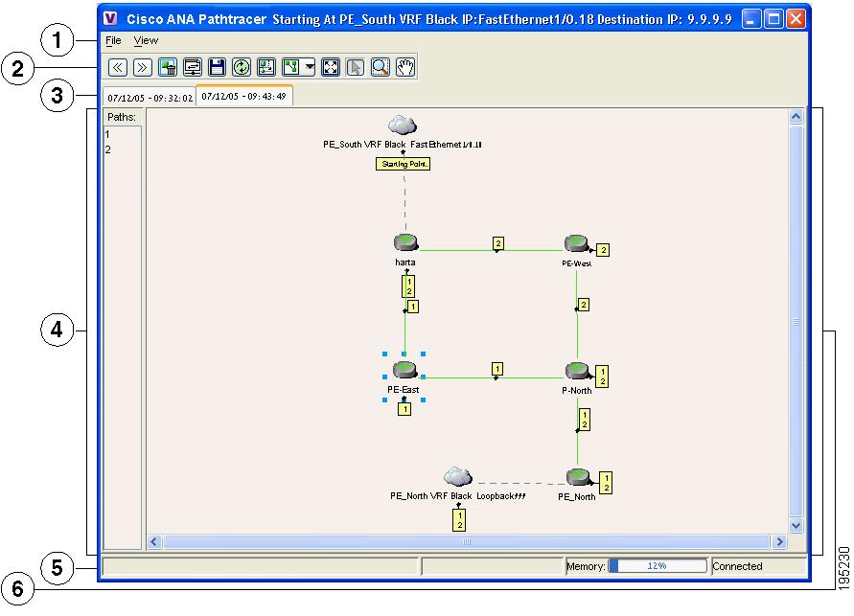The height and width of the screenshot is (616, 854).
Task: Click the application icon in the title bar
Action: pyautogui.click(x=110, y=18)
